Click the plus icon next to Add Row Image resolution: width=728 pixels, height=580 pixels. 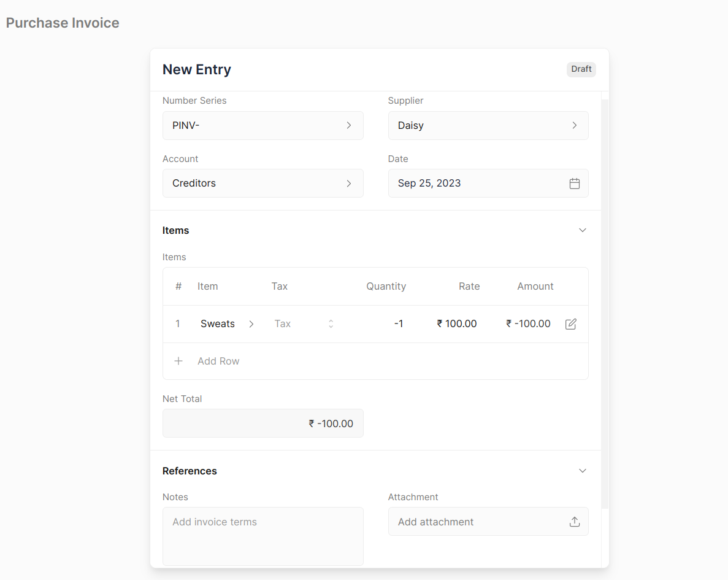[x=178, y=361]
